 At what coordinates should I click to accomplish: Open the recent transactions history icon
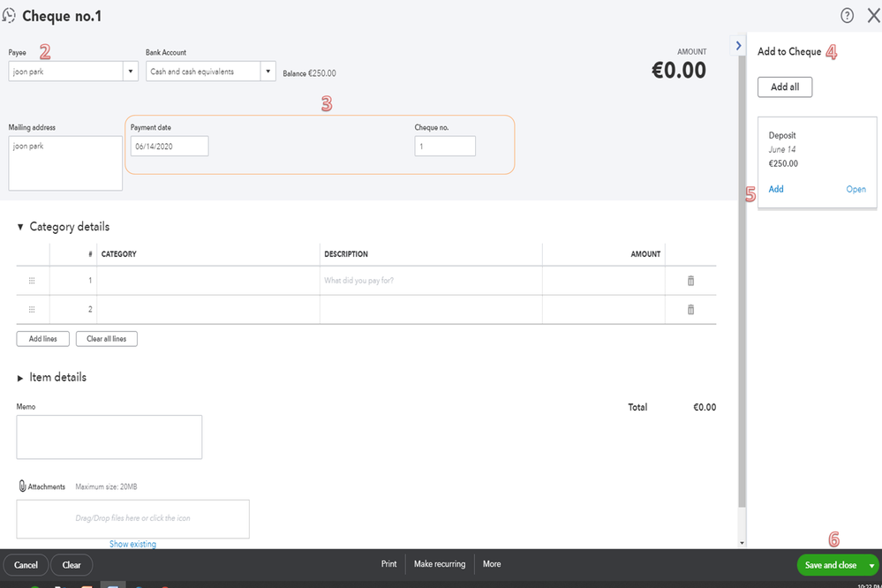pos(10,15)
